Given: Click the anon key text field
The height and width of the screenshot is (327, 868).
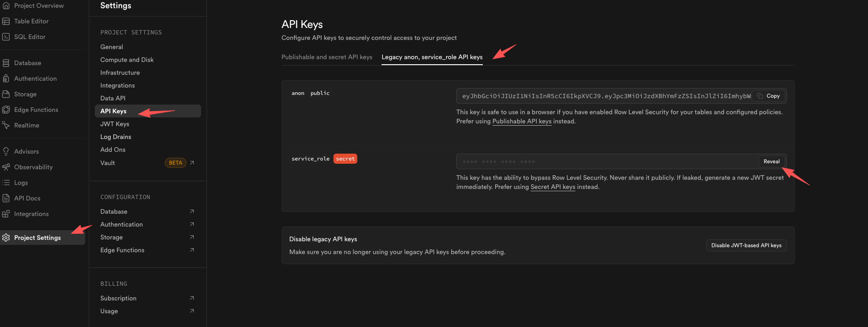Looking at the screenshot, I should click(605, 96).
